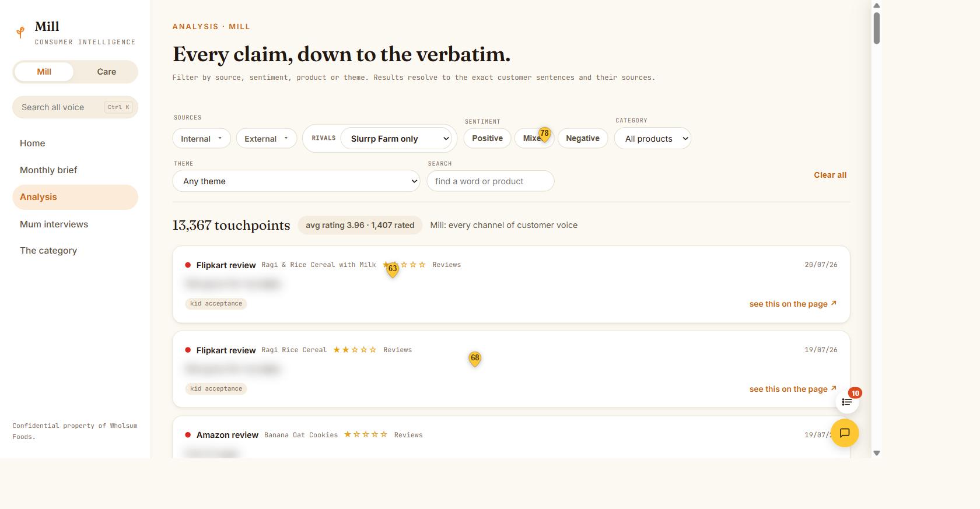The width and height of the screenshot is (980, 509).
Task: Open the Rivals Slurrp Farm only dropdown
Action: 397,139
